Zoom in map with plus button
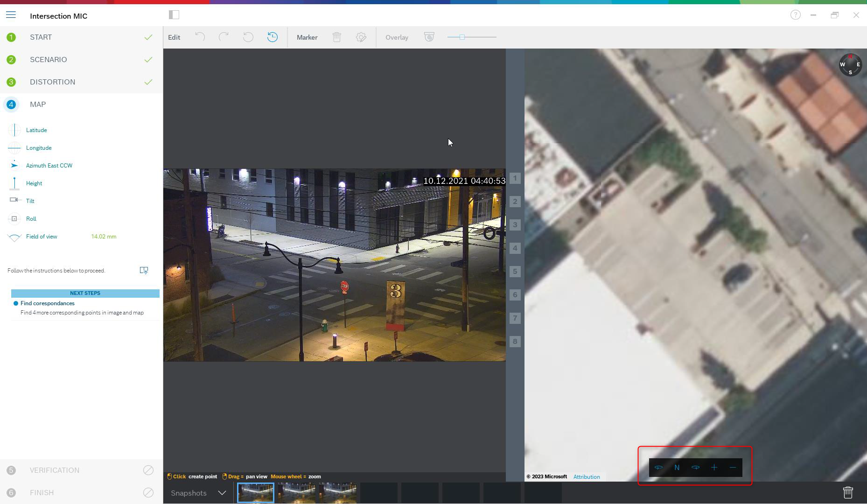Screen dimensions: 867x504 coord(714,468)
